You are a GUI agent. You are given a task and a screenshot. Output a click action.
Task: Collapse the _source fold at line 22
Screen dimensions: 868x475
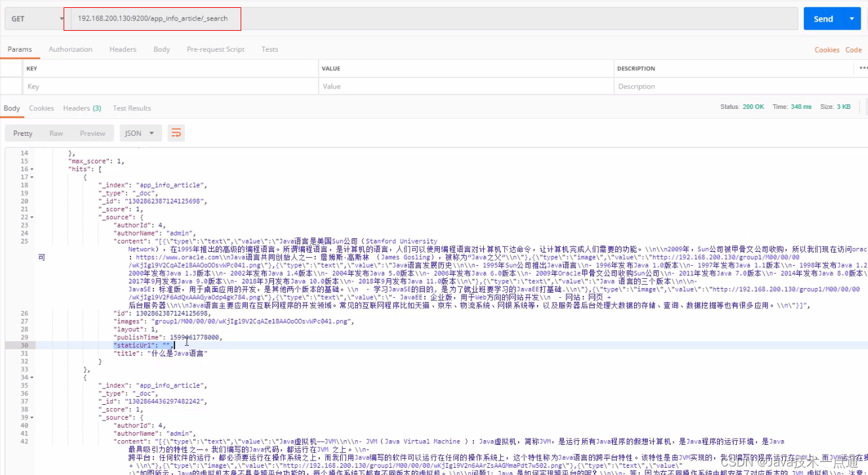tap(32, 217)
